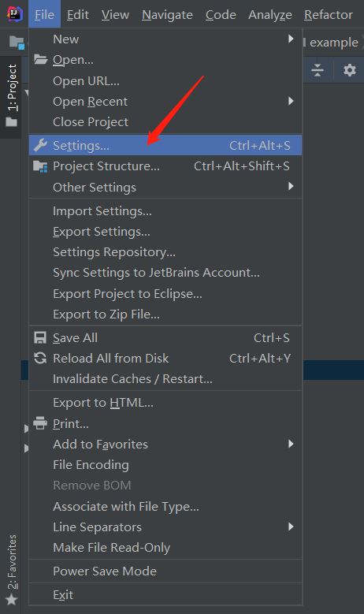The width and height of the screenshot is (364, 614).
Task: Click the floppy disk Save All icon
Action: [40, 337]
